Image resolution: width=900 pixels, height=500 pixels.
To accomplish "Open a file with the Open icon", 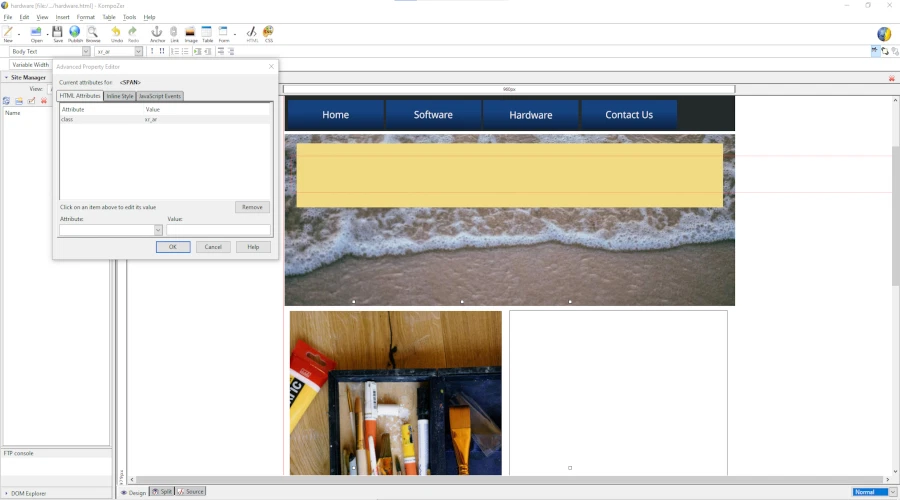I will 36,32.
